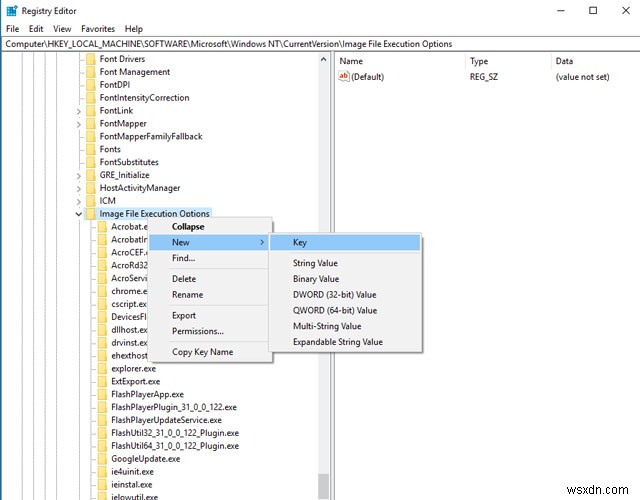This screenshot has width=640, height=500.
Task: Choose Binary Value in New submenu
Action: (x=345, y=279)
